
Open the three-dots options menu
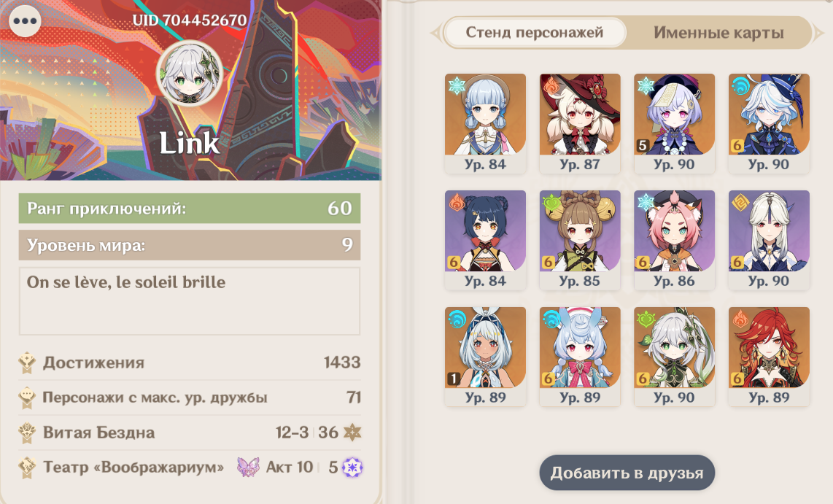point(25,21)
